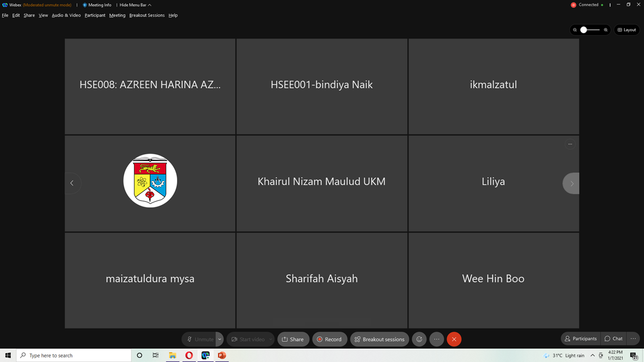Screen dimensions: 644x362
Task: Open the Layout dropdown
Action: [627, 30]
